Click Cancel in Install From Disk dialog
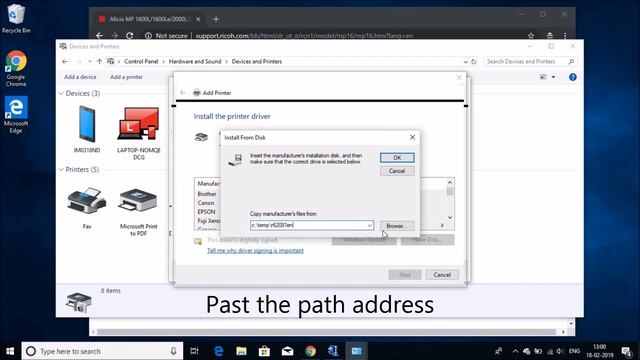The image size is (640, 360). [x=397, y=171]
